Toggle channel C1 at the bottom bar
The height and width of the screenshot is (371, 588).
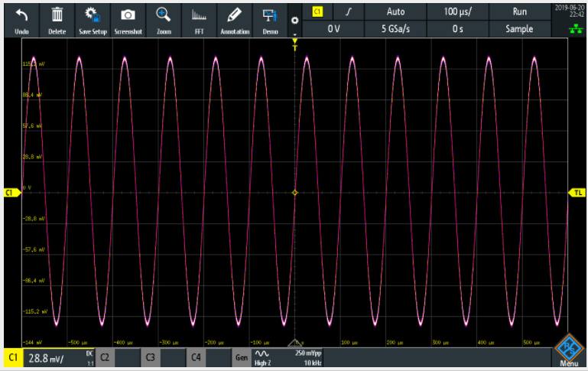tap(14, 357)
